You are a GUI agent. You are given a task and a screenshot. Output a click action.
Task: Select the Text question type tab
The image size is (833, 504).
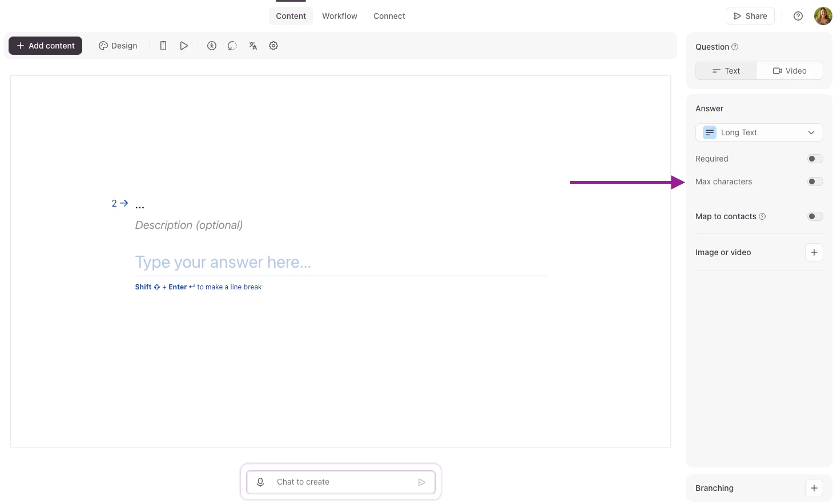726,71
